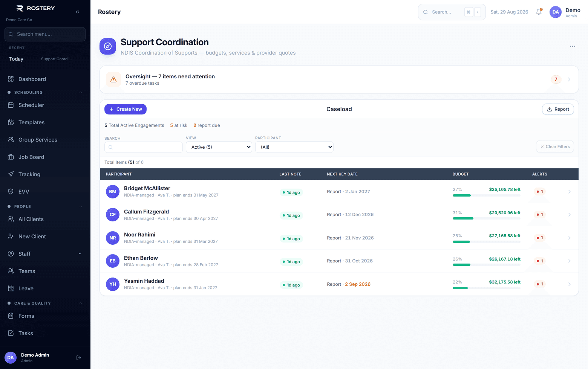This screenshot has height=369, width=588.
Task: Click the caseload Search input field
Action: [144, 147]
